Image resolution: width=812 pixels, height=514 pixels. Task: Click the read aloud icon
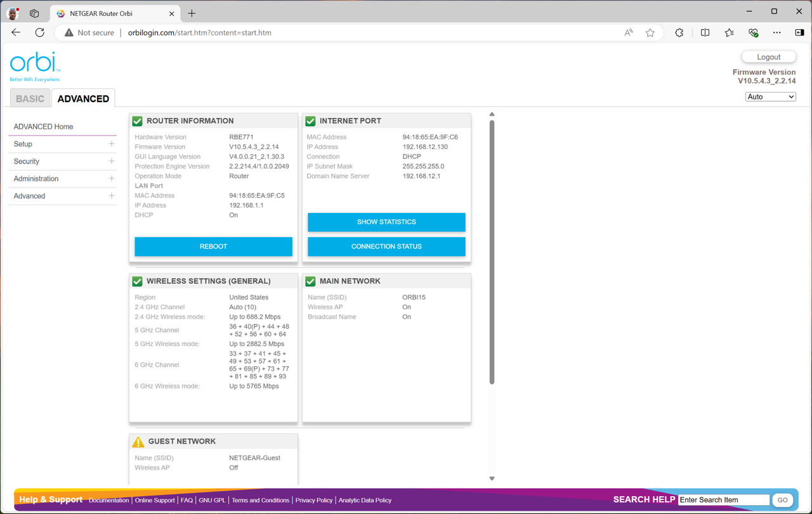(629, 32)
